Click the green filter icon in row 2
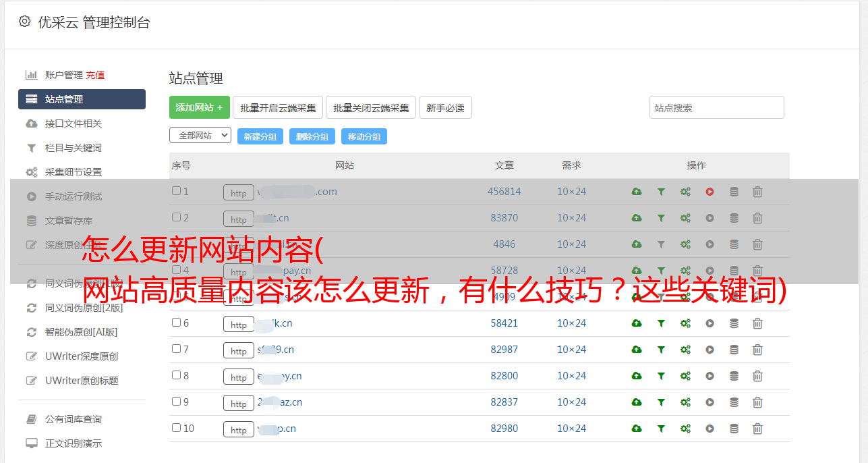 coord(661,218)
